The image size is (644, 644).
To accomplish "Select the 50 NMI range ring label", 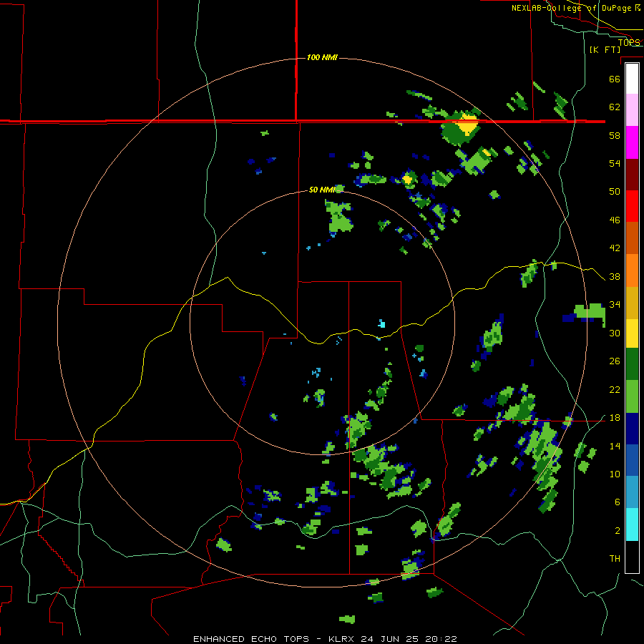I will (x=323, y=190).
